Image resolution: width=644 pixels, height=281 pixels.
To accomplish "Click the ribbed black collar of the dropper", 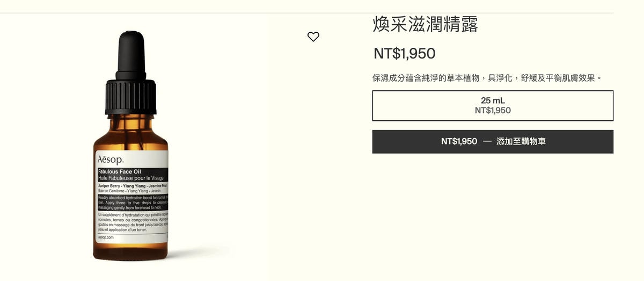I will 130,97.
